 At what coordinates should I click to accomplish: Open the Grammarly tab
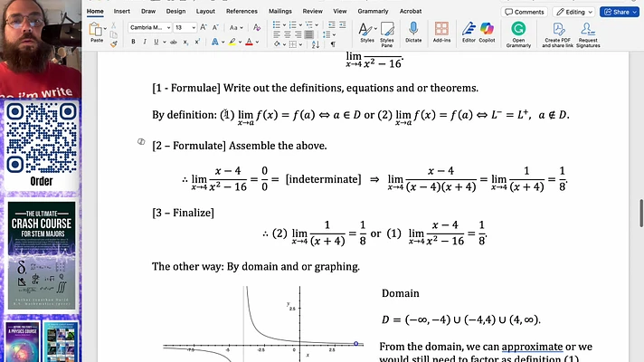373,11
